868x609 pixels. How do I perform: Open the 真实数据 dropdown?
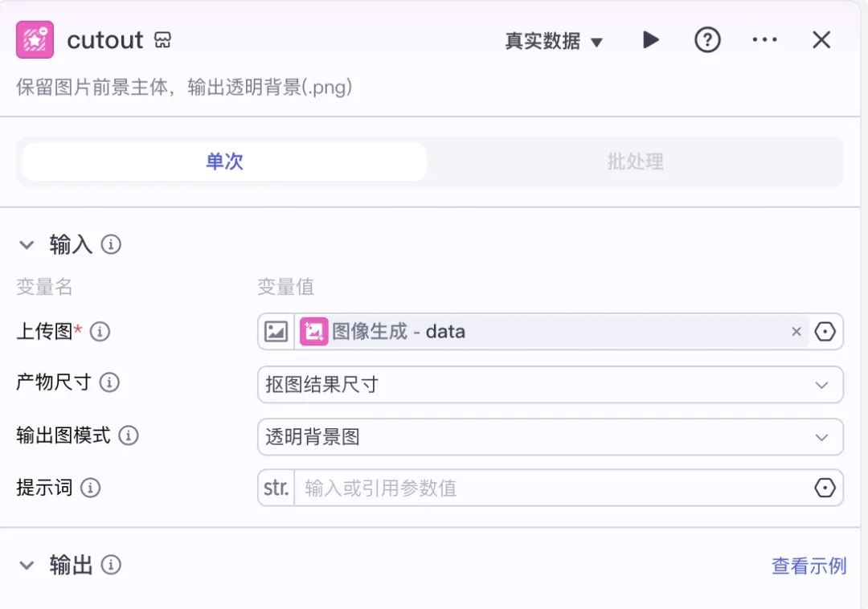pos(554,41)
